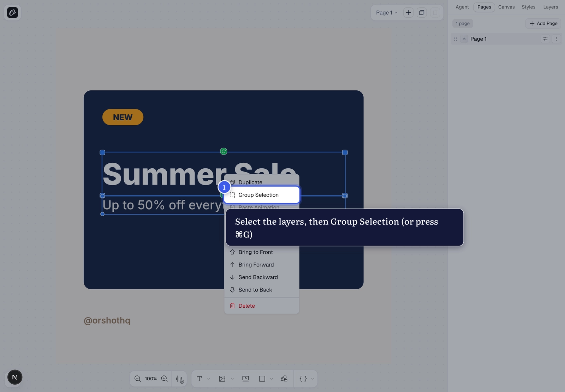Screen dimensions: 565x392
Task: Click the asterisk icon on Page 1 row
Action: click(x=464, y=39)
